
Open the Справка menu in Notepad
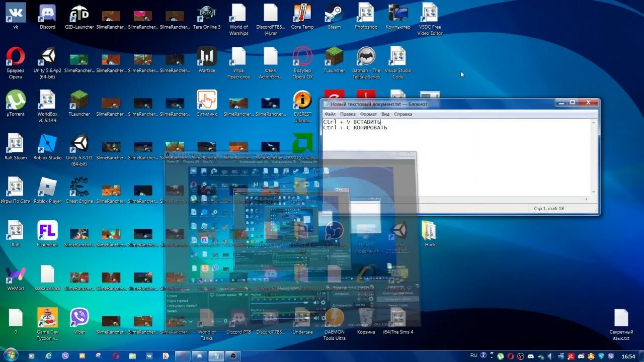pos(403,114)
